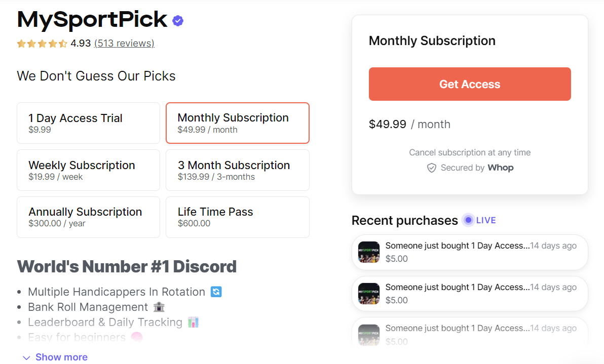Click the shield icon beside Secured by Whop
This screenshot has height=364, width=604.
(x=432, y=168)
